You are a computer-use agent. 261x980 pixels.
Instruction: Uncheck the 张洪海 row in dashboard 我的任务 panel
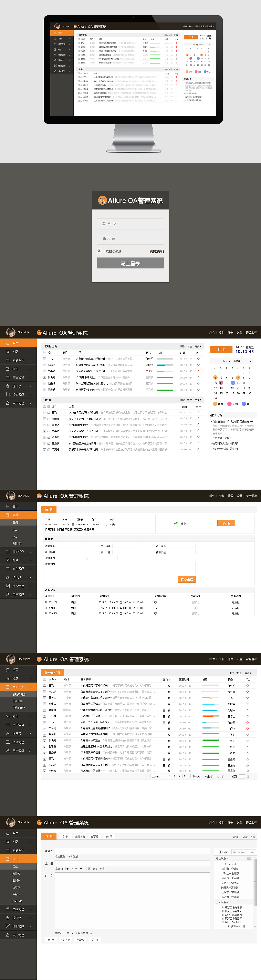click(x=44, y=377)
